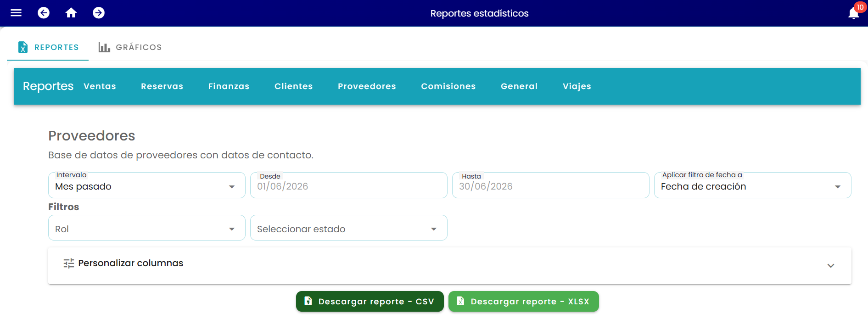The width and height of the screenshot is (868, 336).
Task: Open the hamburger menu
Action: (x=16, y=13)
